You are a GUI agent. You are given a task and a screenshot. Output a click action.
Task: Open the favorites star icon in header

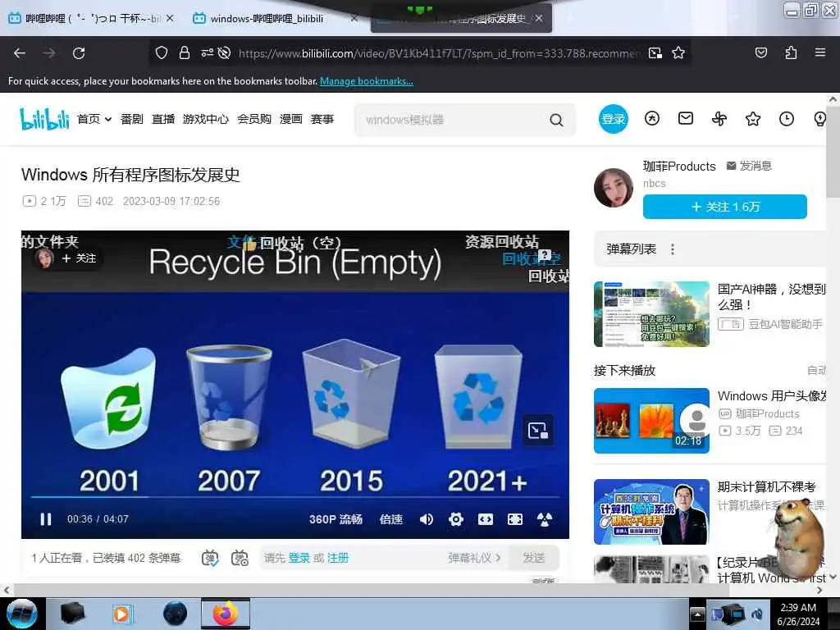pos(753,119)
